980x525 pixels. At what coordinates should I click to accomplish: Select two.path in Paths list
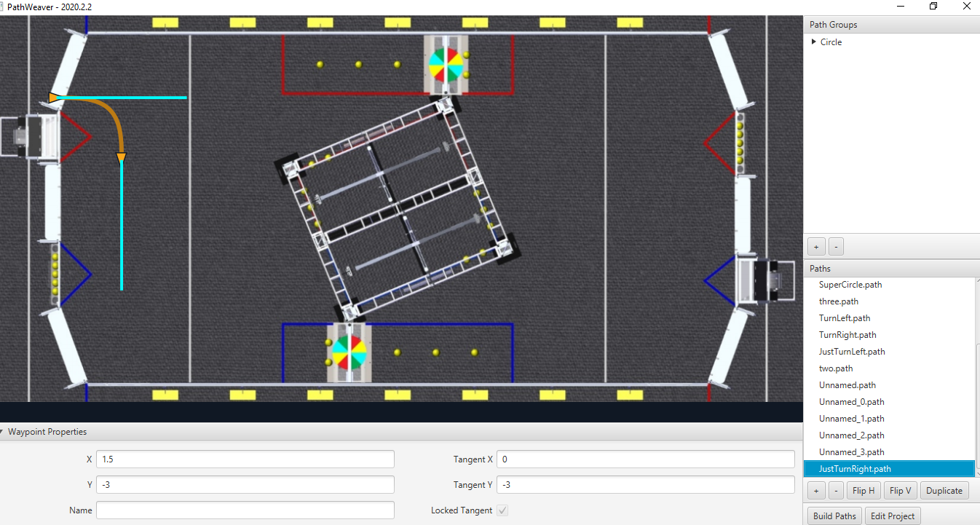pyautogui.click(x=889, y=368)
